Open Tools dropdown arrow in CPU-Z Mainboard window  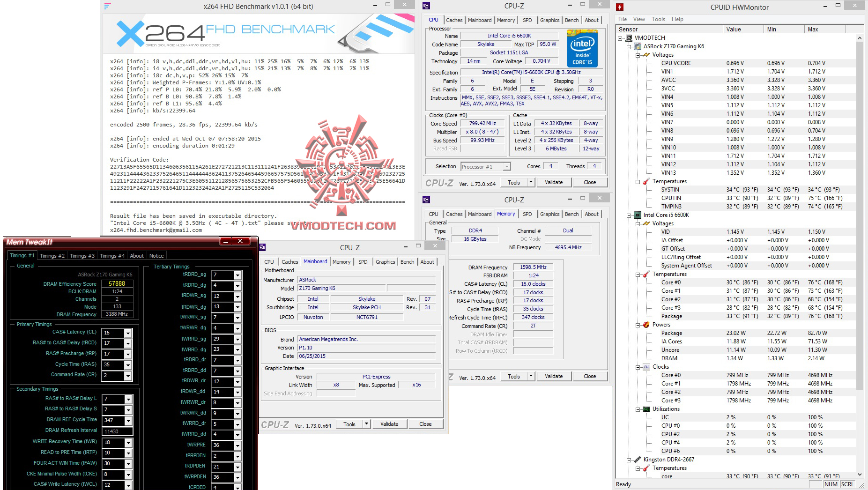click(366, 424)
